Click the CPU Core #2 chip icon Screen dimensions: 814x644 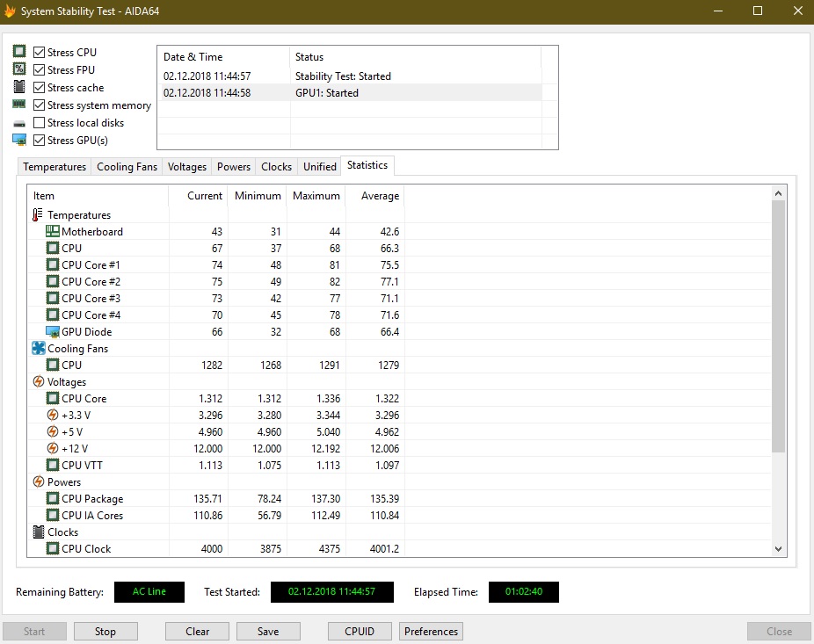pyautogui.click(x=53, y=281)
